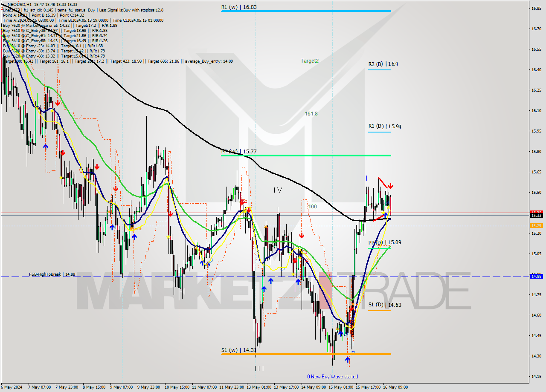This screenshot has width=546, height=392.
Task: Select the '161.8' Fibonacci label
Action: click(311, 114)
